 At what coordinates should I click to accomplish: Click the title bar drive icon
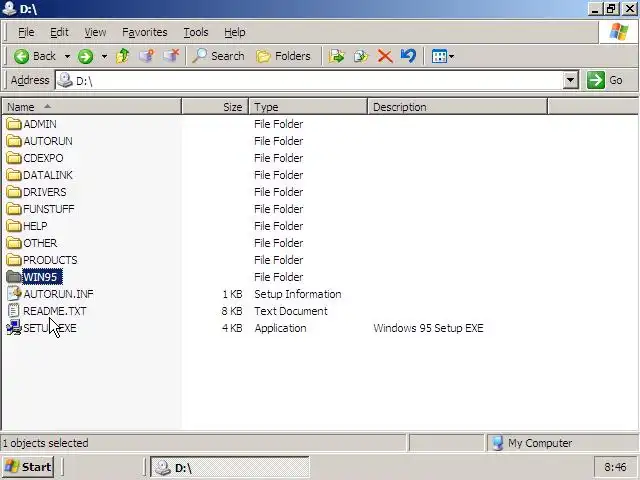tap(9, 8)
